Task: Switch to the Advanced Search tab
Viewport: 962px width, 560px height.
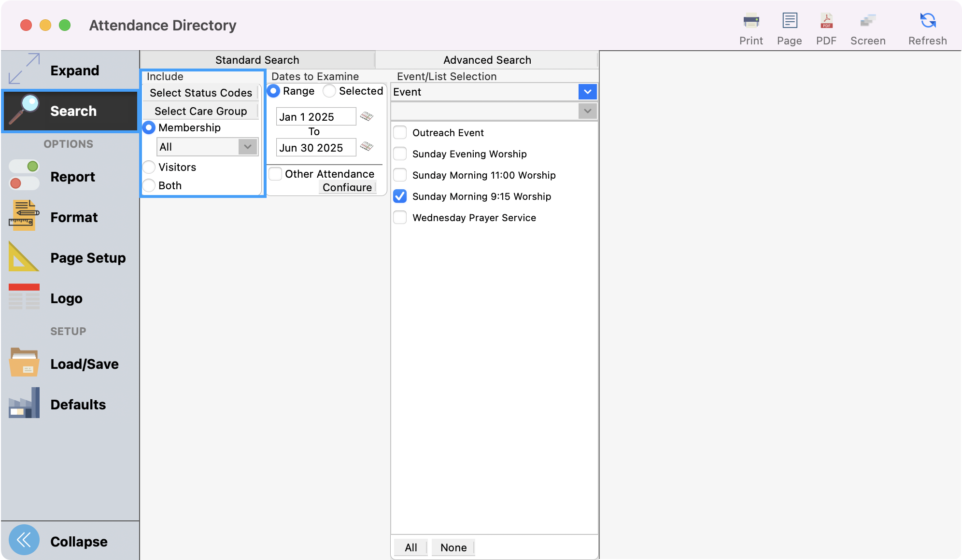Action: coord(486,59)
